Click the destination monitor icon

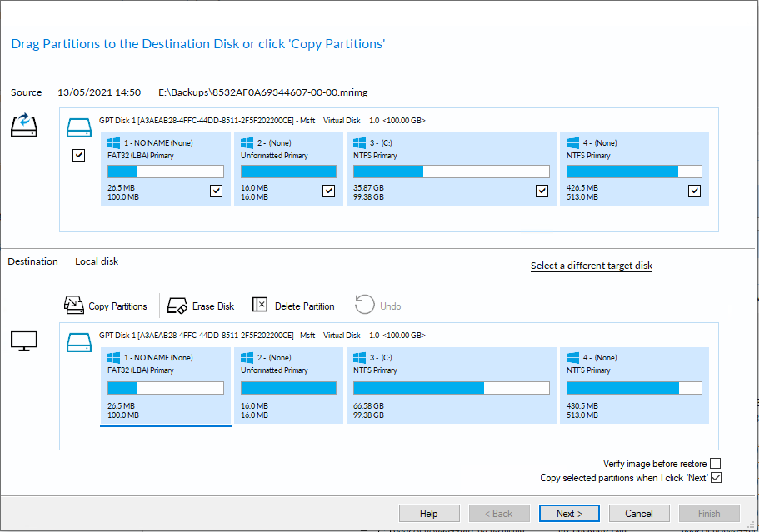[x=24, y=341]
